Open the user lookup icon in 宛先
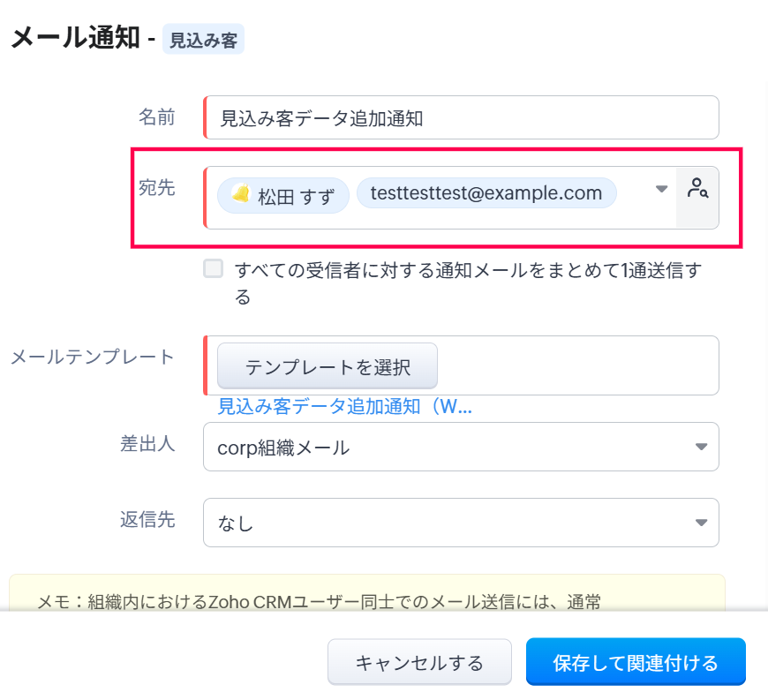 [x=697, y=188]
